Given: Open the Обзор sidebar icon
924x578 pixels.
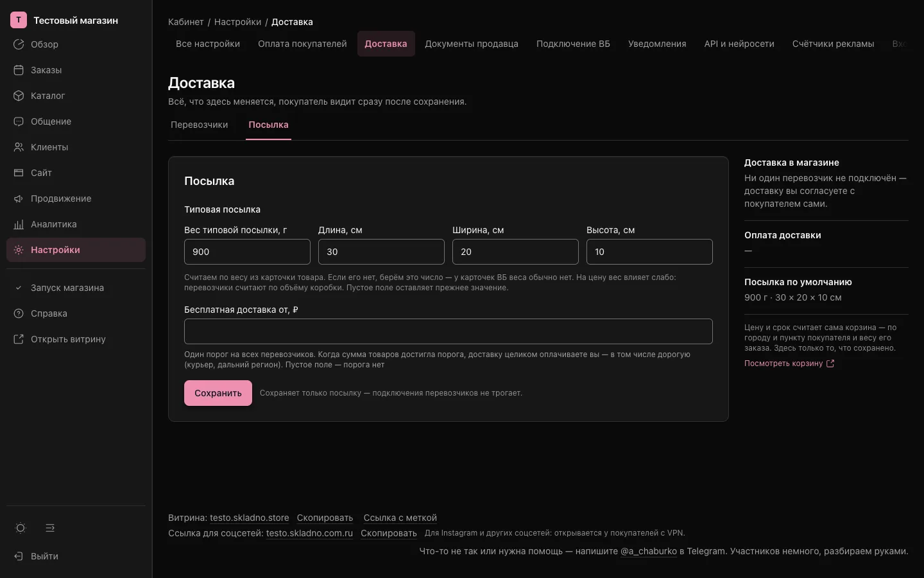Looking at the screenshot, I should 19,44.
